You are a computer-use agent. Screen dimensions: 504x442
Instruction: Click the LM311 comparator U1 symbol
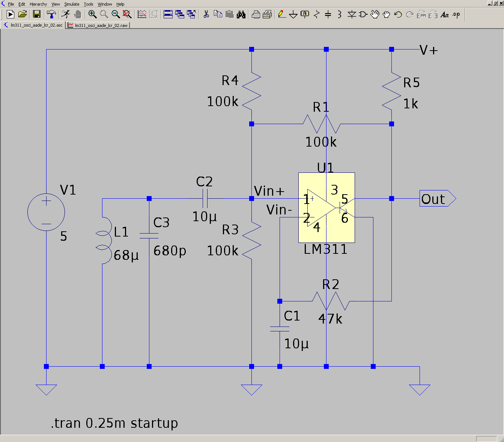click(x=326, y=208)
